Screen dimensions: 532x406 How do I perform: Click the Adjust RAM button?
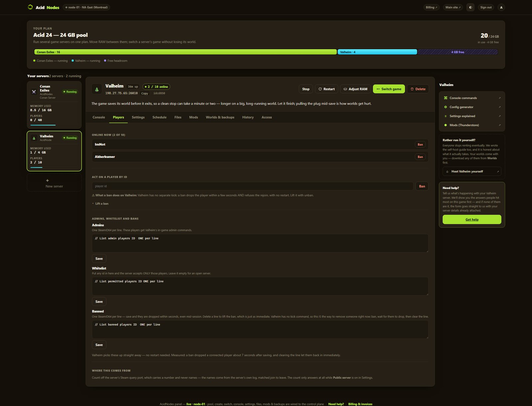coord(355,89)
